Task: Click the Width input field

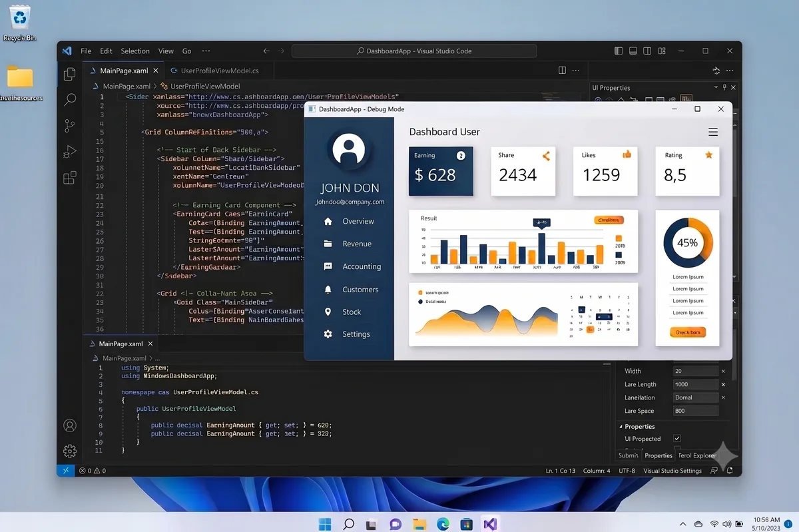Action: (x=696, y=371)
